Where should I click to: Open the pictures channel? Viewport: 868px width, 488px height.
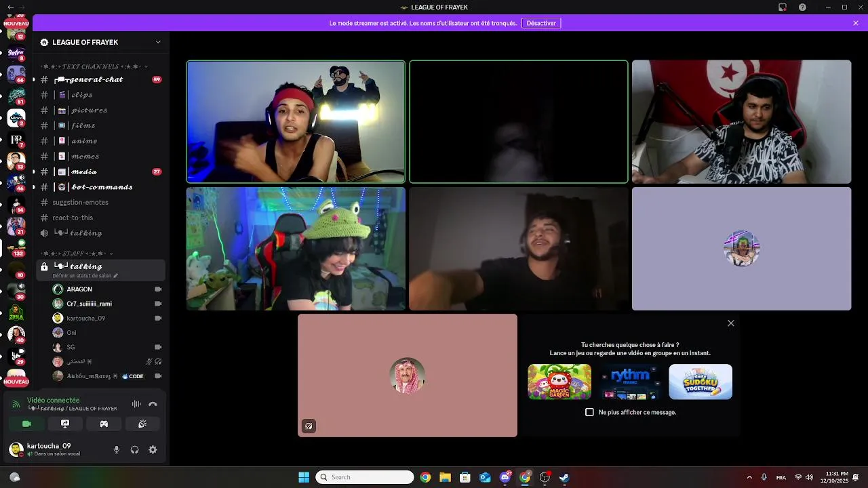100,110
